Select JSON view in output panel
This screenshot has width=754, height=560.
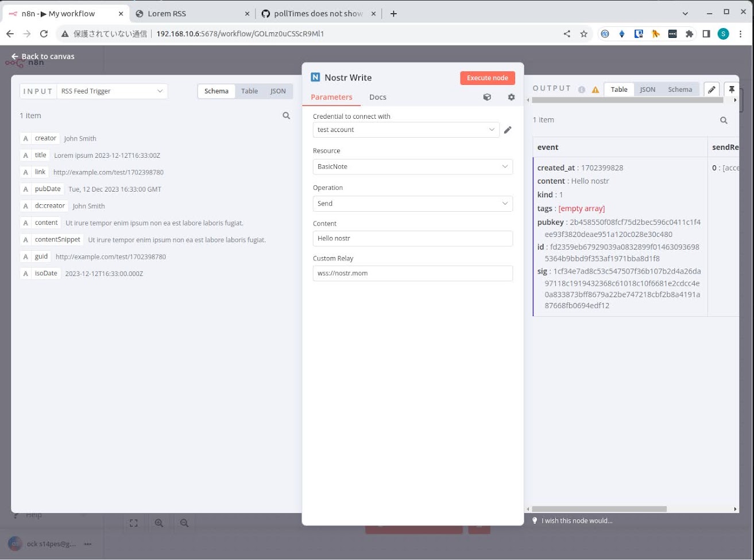648,90
